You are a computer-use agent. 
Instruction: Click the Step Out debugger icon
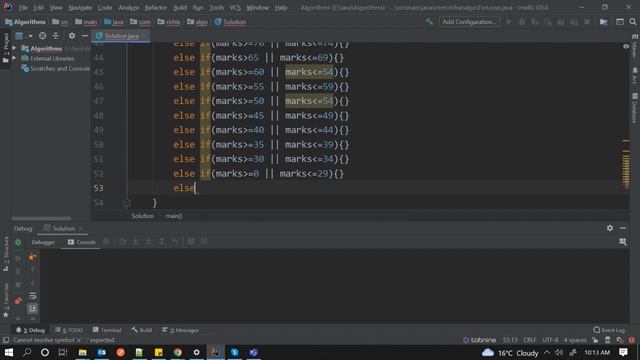pyautogui.click(x=162, y=242)
